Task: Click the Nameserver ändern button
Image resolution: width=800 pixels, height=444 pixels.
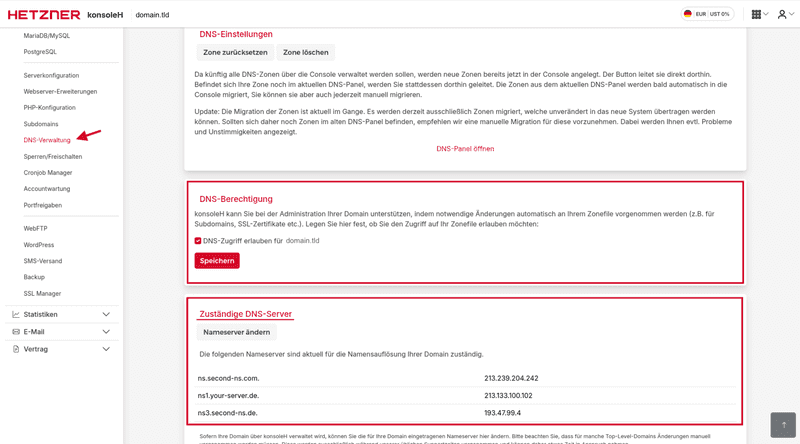Action: coord(236,332)
